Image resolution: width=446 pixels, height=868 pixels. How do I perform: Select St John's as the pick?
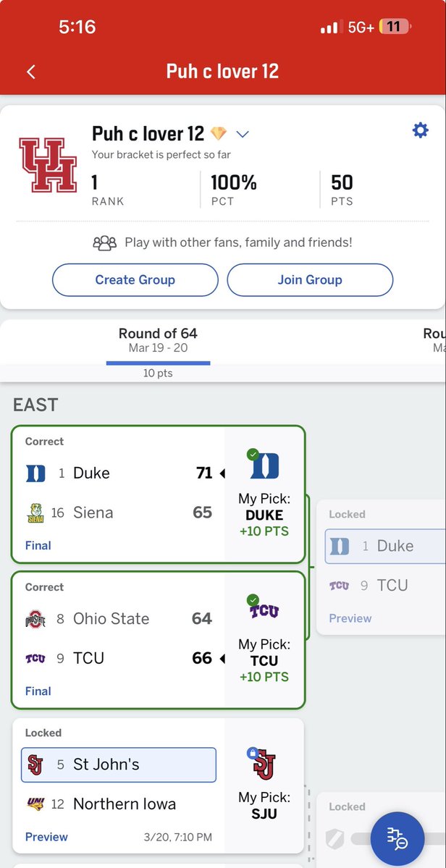click(x=119, y=764)
